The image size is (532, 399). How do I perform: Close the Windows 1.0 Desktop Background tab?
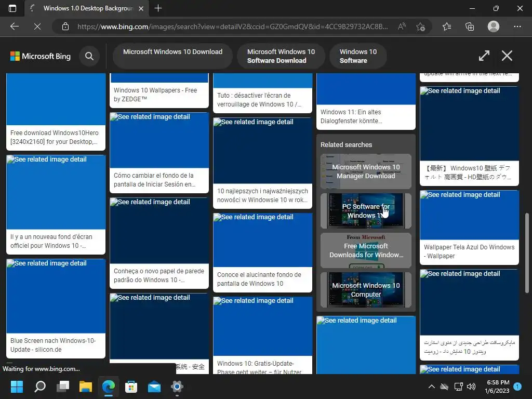(x=141, y=8)
